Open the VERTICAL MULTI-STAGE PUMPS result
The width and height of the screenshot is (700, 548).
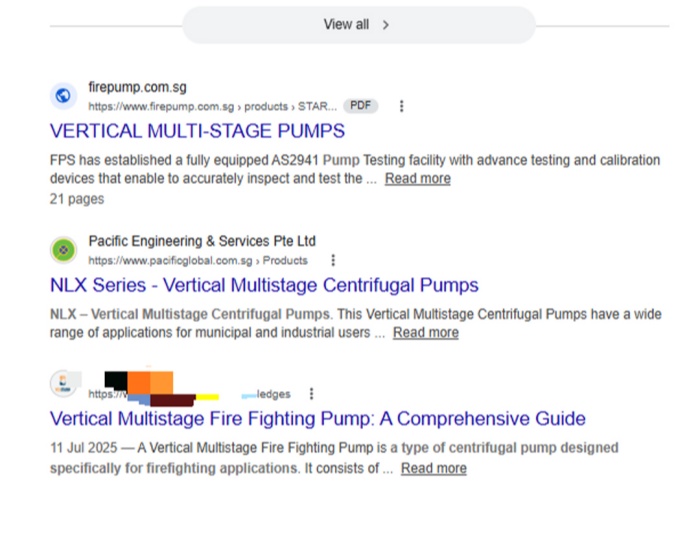coord(197,131)
